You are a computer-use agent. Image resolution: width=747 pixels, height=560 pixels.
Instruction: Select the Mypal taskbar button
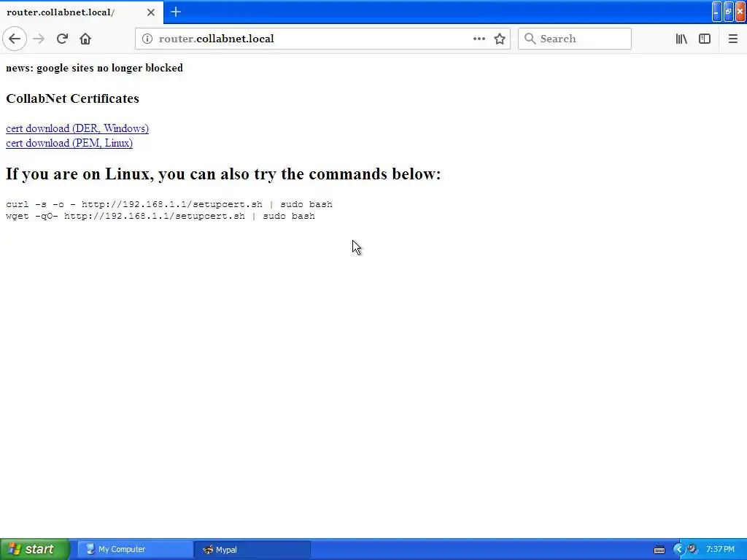click(252, 550)
